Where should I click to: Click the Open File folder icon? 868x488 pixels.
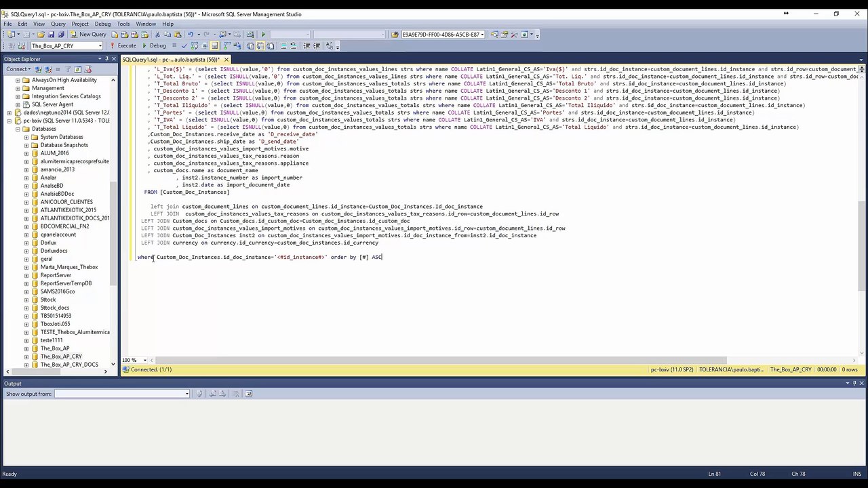click(41, 34)
